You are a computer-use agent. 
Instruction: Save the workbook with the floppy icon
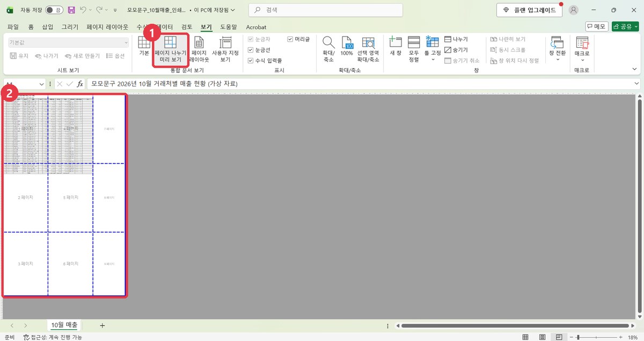pyautogui.click(x=71, y=10)
